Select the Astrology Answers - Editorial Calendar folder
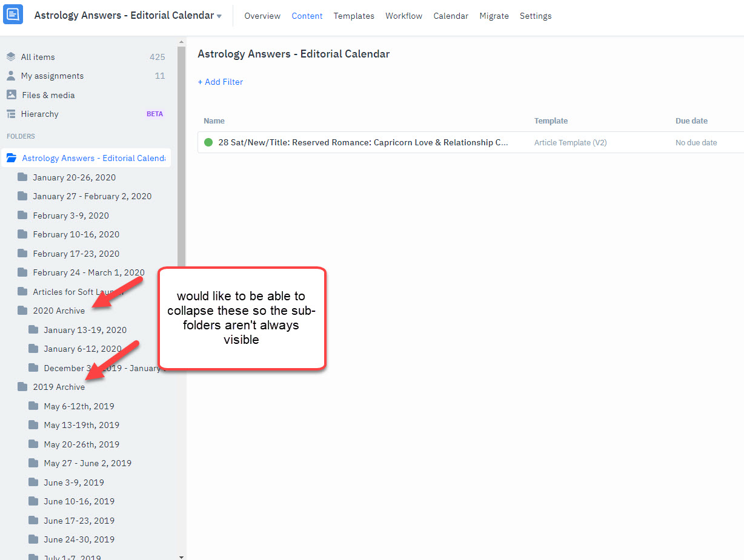The width and height of the screenshot is (744, 560). (x=86, y=158)
